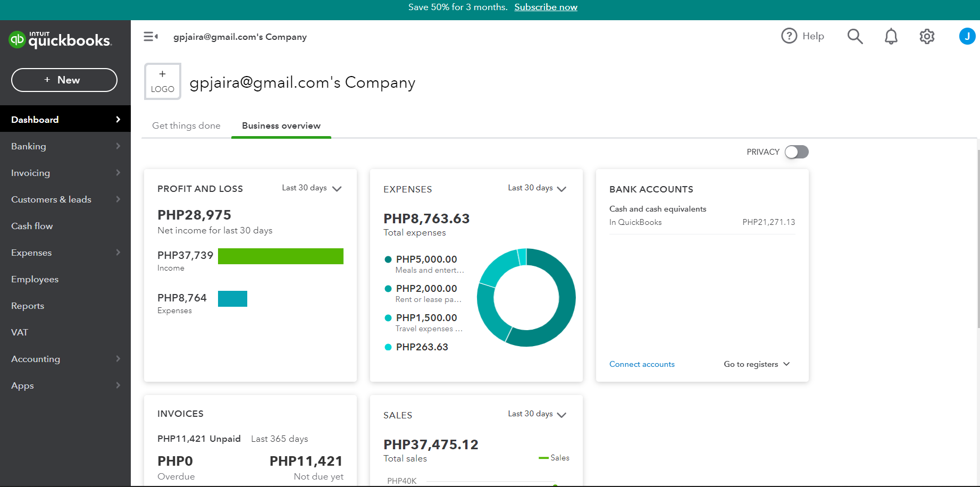Click the Travel expenses legend dot
Viewport: 980px width, 487px height.
[388, 318]
